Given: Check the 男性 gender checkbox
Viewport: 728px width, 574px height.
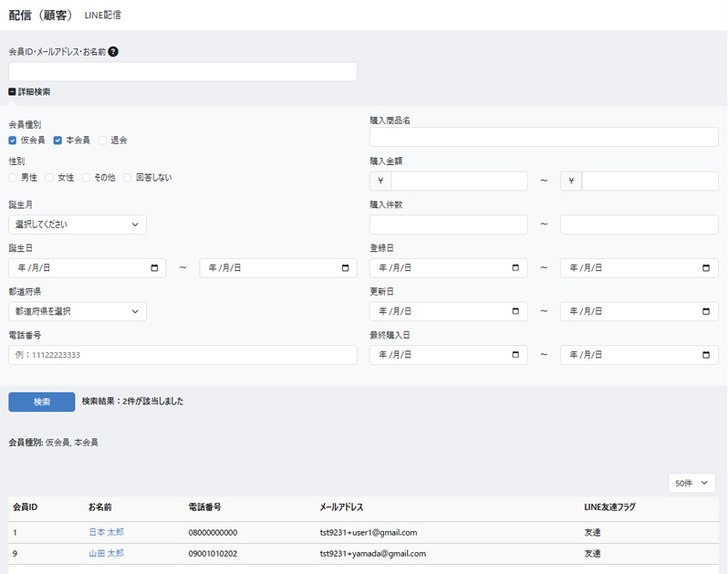Looking at the screenshot, I should pos(13,177).
